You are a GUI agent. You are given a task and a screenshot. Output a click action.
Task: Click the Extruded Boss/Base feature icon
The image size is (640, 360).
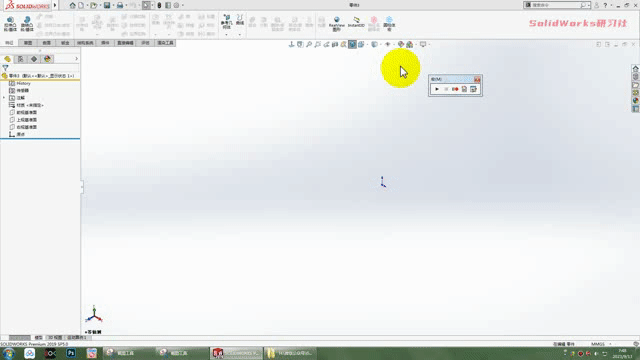click(x=10, y=24)
